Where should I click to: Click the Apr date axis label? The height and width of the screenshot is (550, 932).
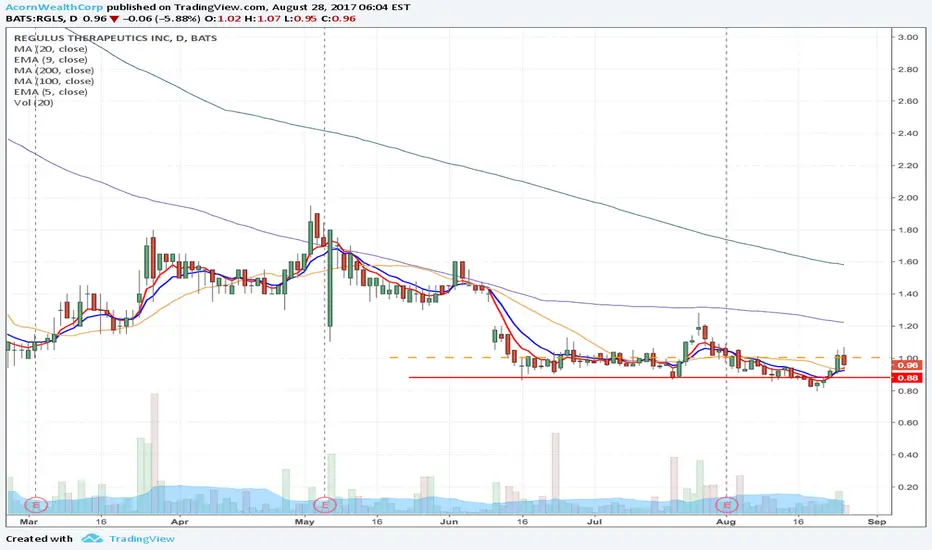(x=179, y=521)
